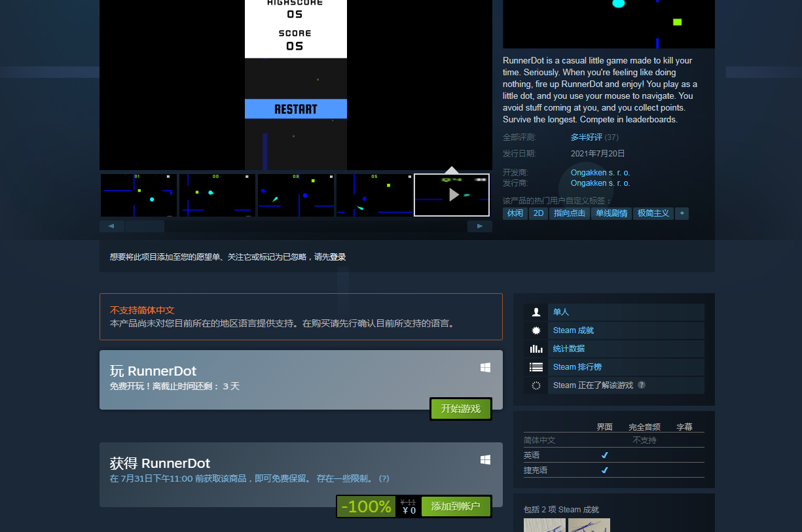Click the 免费开玩 time remaining text
The height and width of the screenshot is (532, 802).
coord(175,386)
